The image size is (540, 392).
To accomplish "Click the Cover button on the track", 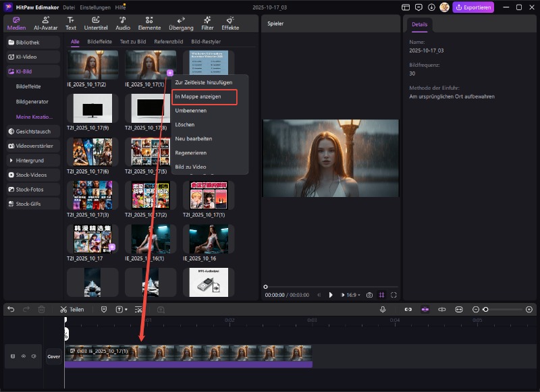I will [53, 356].
